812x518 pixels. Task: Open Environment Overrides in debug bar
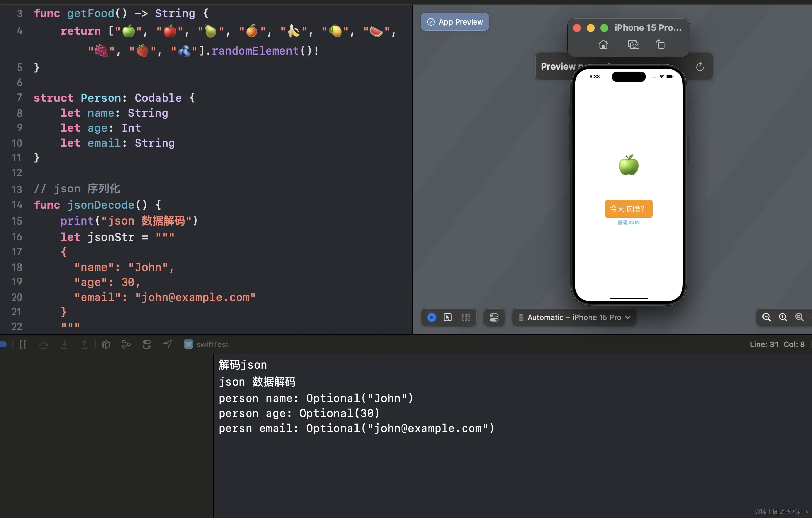click(x=147, y=344)
